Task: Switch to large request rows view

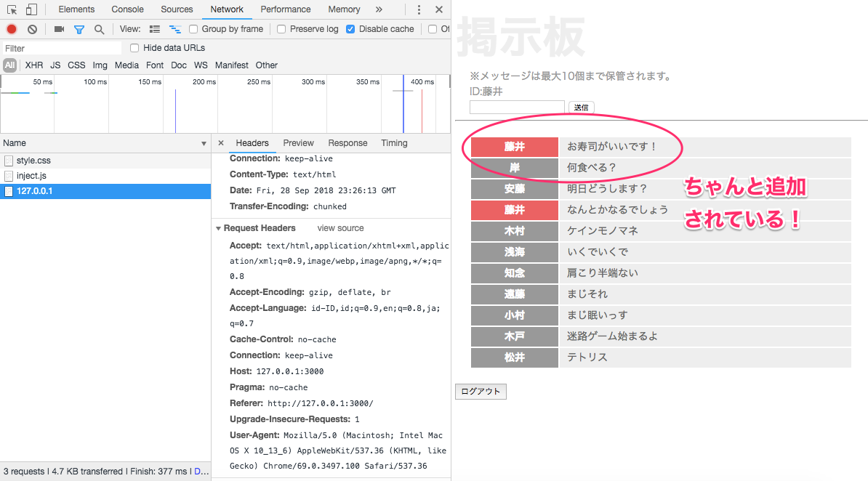Action: coord(155,29)
